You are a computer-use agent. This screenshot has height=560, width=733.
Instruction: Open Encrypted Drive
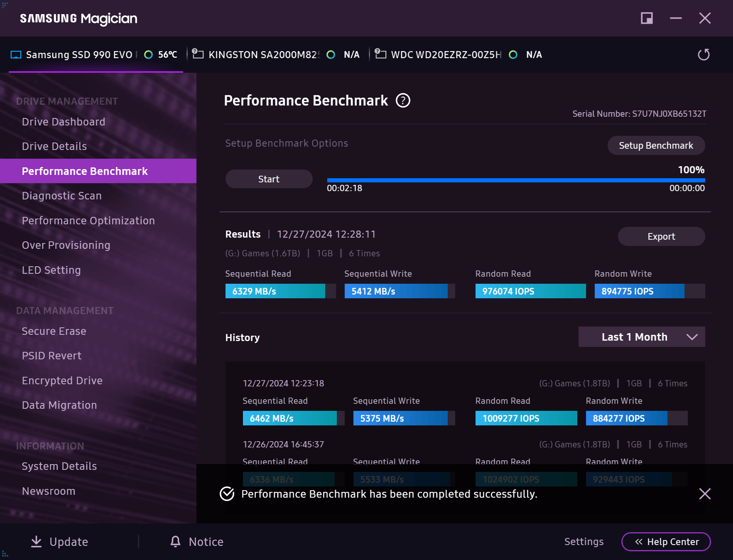(62, 381)
